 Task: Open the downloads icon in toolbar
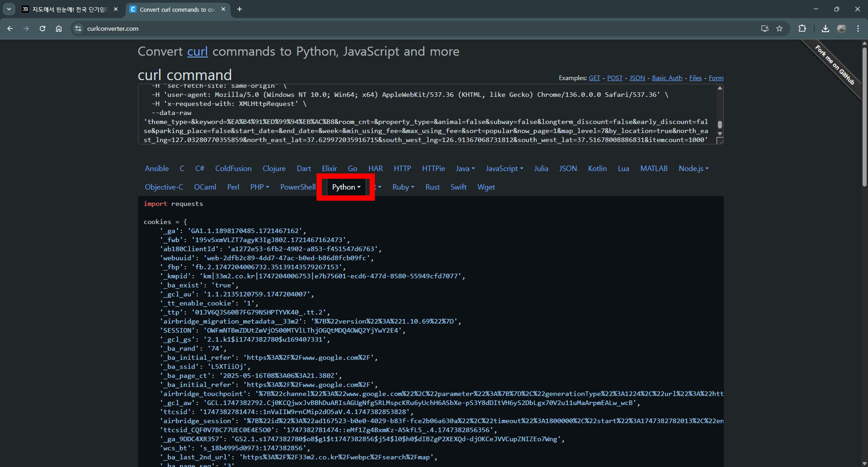pos(825,29)
